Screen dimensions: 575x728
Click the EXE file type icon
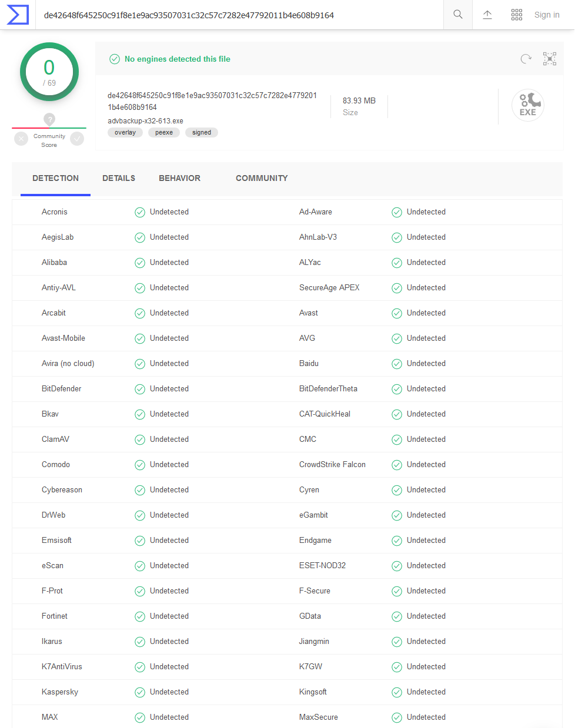(x=527, y=106)
